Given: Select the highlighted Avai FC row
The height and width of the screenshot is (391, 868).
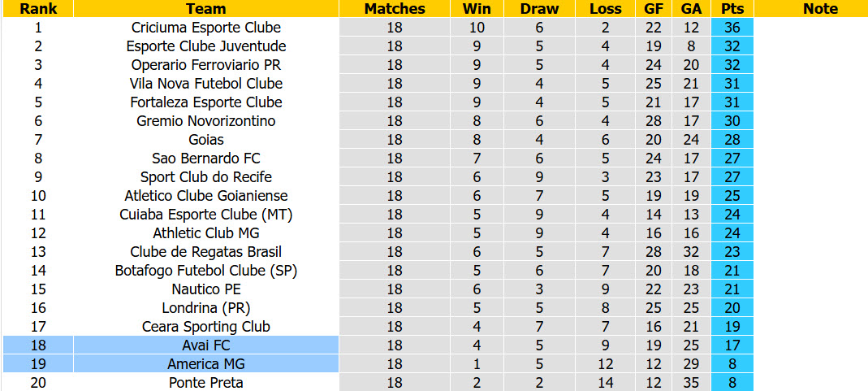Looking at the screenshot, I should [434, 345].
